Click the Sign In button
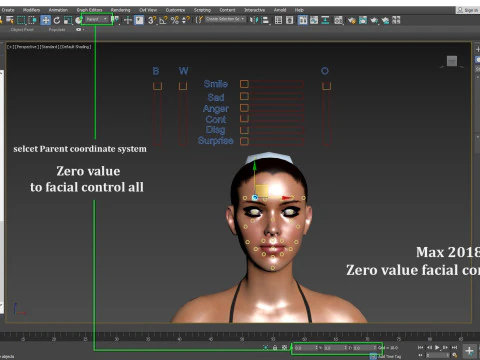Image resolution: width=480 pixels, height=360 pixels. pos(468,10)
